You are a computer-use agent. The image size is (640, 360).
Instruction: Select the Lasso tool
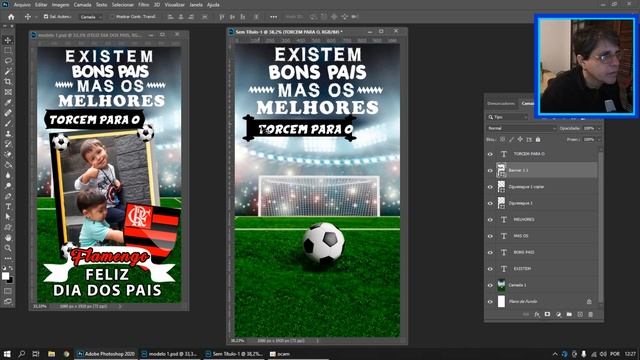8,61
